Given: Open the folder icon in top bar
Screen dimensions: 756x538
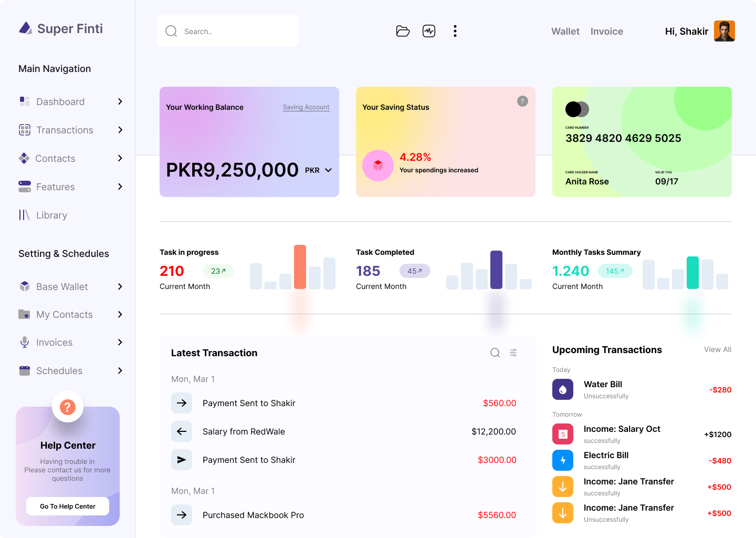Looking at the screenshot, I should (x=403, y=32).
